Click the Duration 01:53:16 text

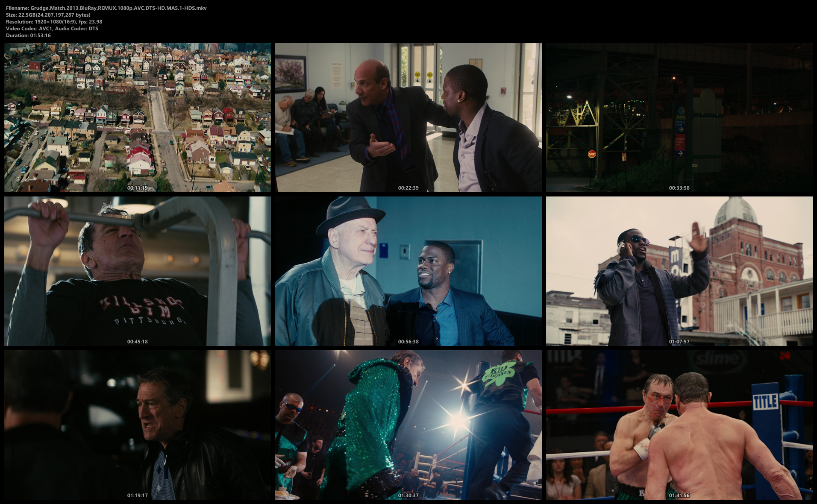click(x=29, y=35)
